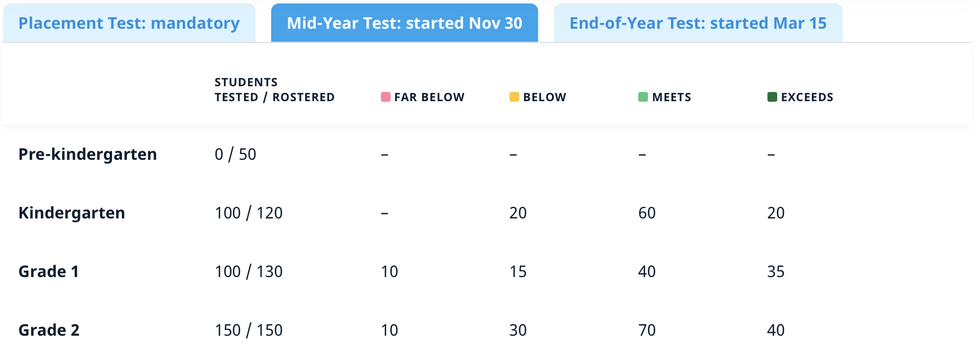Click the yellow Below legend swatch

(514, 97)
